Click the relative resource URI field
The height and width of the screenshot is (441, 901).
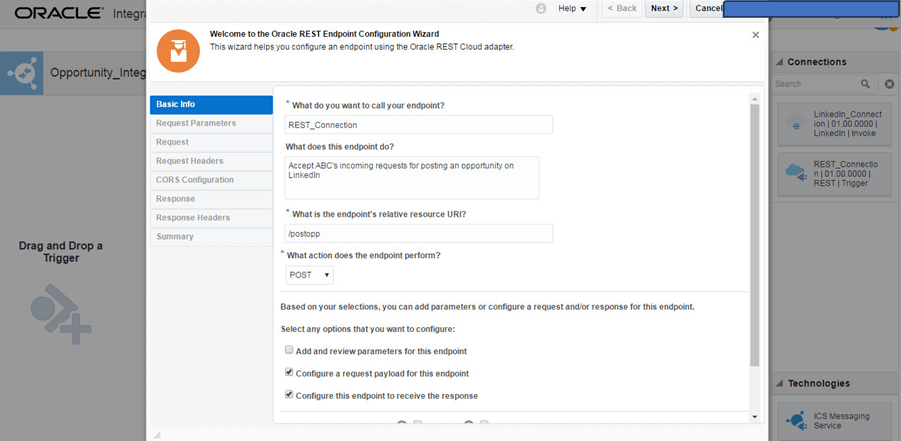tap(419, 233)
